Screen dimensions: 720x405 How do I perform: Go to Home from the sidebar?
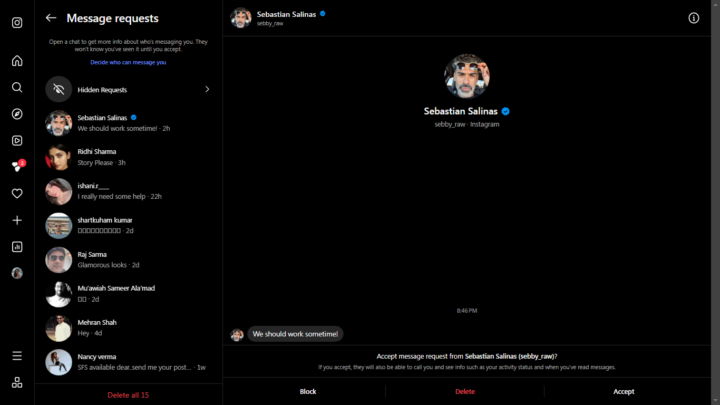(x=17, y=61)
